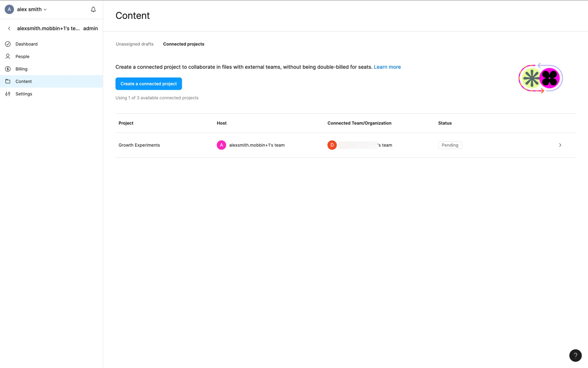The height and width of the screenshot is (368, 588).
Task: Click the Dashboard checkmark icon in sidebar
Action: [8, 44]
